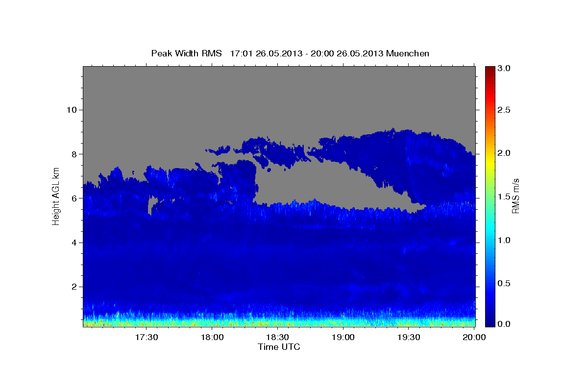Click the 20:00 time tick label
This screenshot has width=588, height=392.
474,337
